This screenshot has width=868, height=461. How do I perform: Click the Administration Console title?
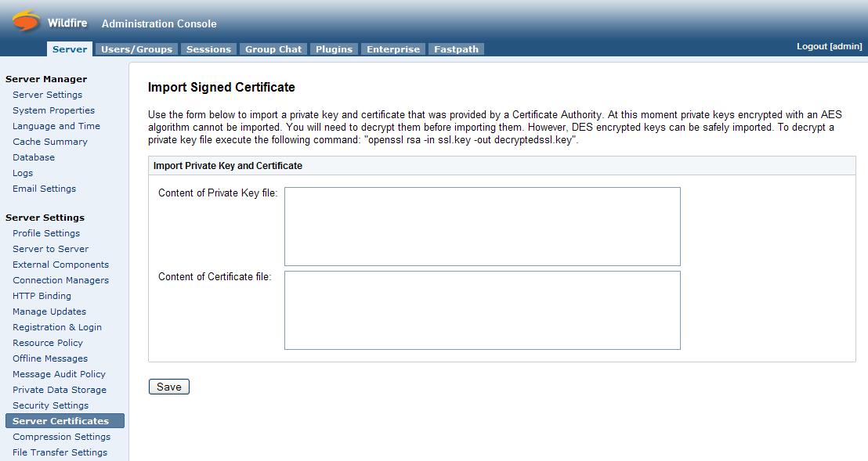(x=159, y=23)
